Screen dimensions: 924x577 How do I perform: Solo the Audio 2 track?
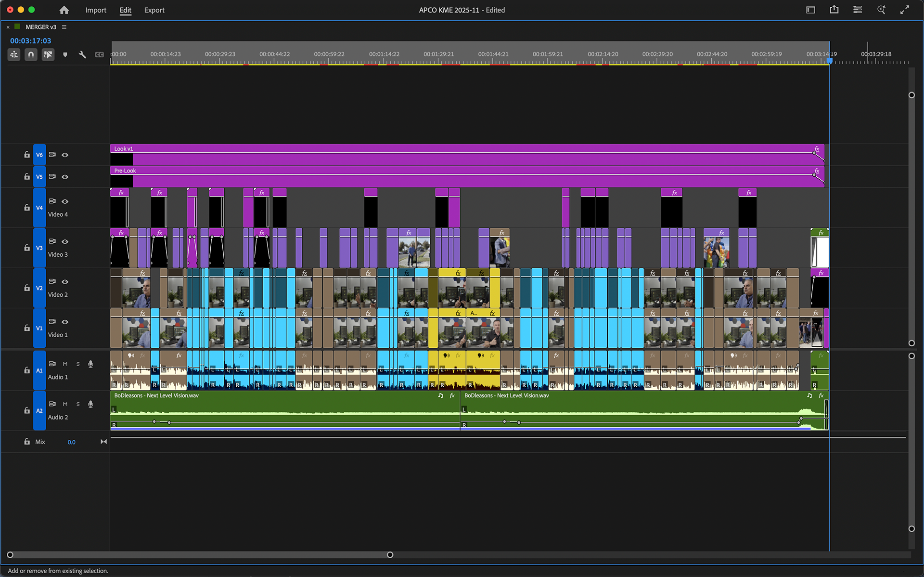click(78, 404)
